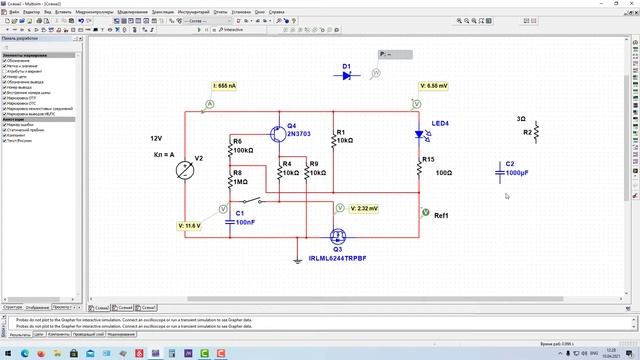Toggle Статический пробник checkbox
640x360 pixels.
tap(4, 130)
